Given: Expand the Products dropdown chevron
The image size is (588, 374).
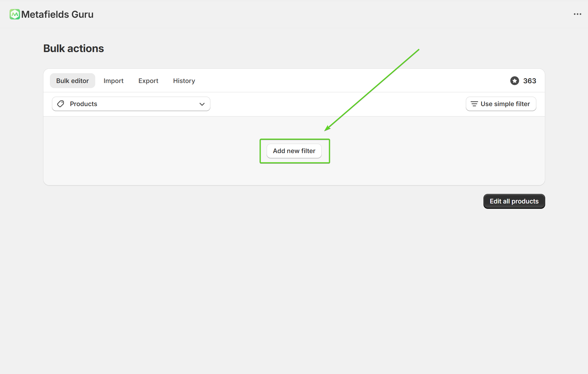Looking at the screenshot, I should pos(202,104).
